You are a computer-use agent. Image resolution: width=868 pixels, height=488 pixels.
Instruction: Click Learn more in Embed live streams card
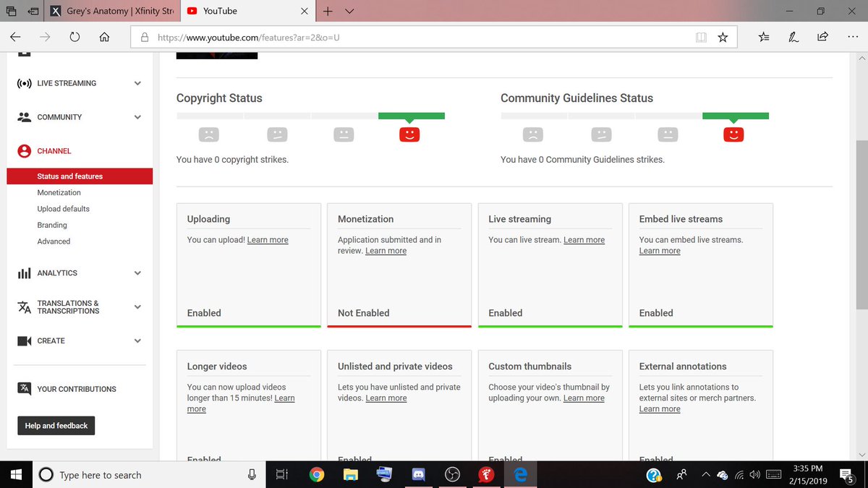[660, 251]
